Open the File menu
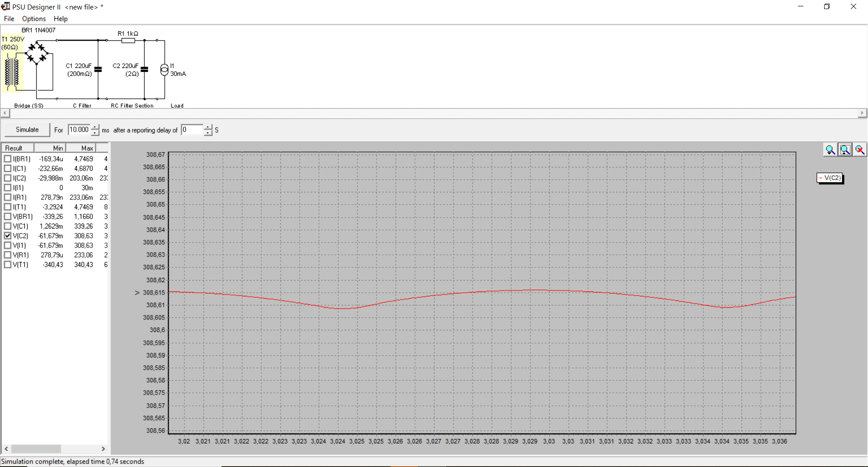Image resolution: width=868 pixels, height=467 pixels. point(9,19)
